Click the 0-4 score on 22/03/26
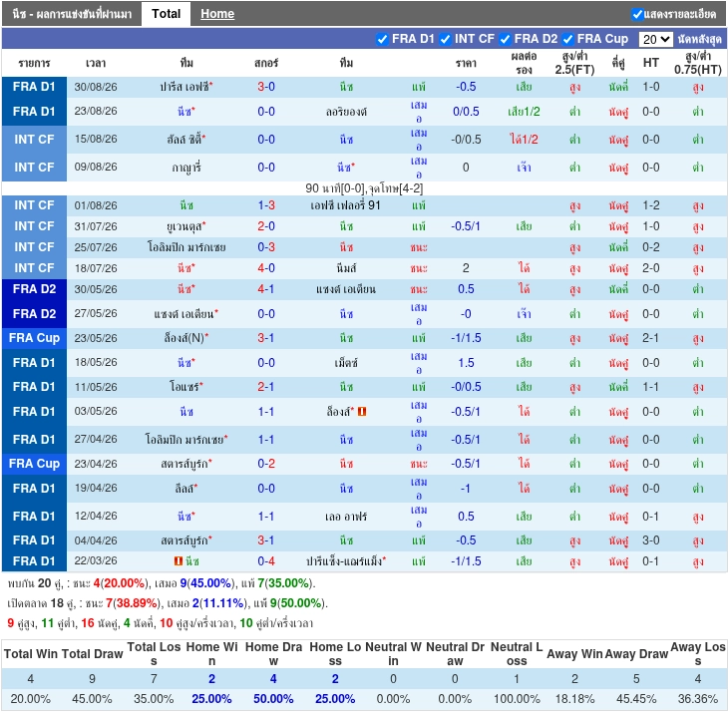 [x=266, y=561]
